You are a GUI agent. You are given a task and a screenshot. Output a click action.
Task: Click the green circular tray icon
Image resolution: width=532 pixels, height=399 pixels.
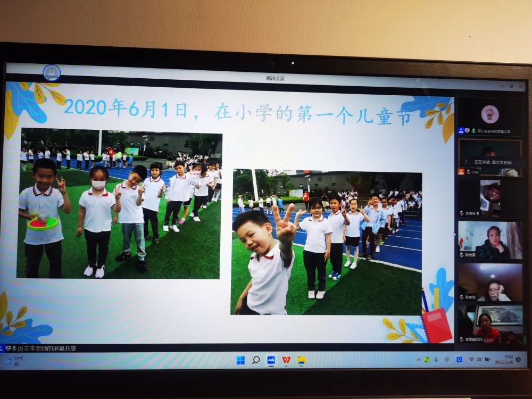[x=427, y=360]
